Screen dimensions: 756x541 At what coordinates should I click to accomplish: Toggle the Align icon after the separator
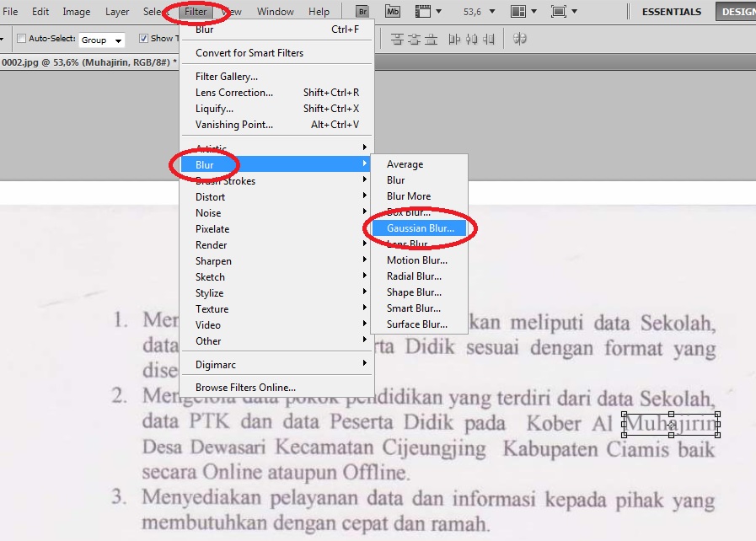tap(521, 38)
